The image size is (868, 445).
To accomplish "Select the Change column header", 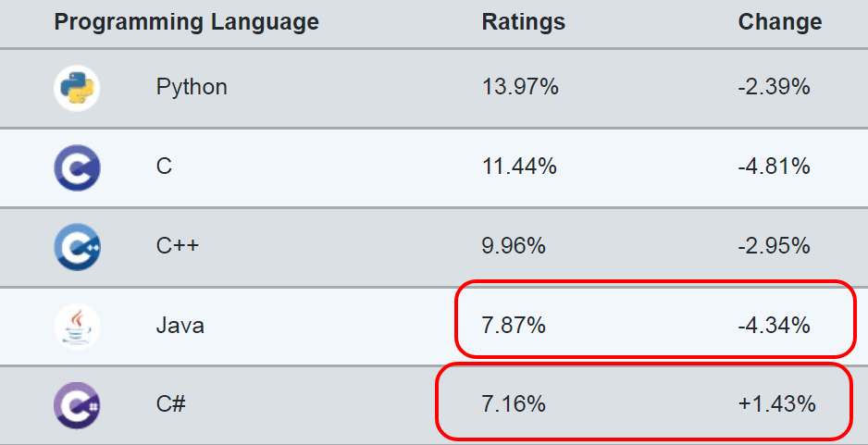I will pyautogui.click(x=779, y=22).
